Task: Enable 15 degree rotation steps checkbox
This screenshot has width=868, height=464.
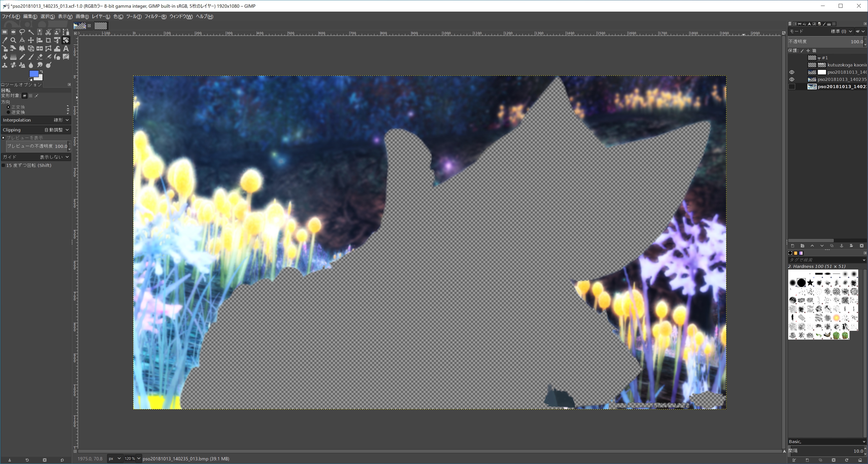Action: pos(3,165)
